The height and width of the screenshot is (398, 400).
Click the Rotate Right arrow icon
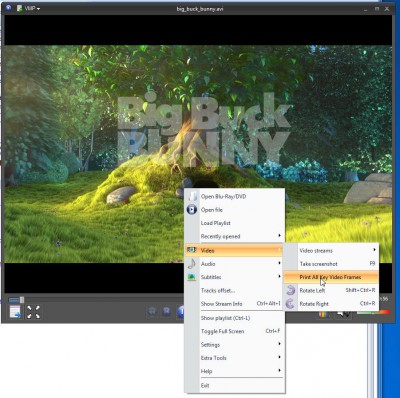click(291, 304)
